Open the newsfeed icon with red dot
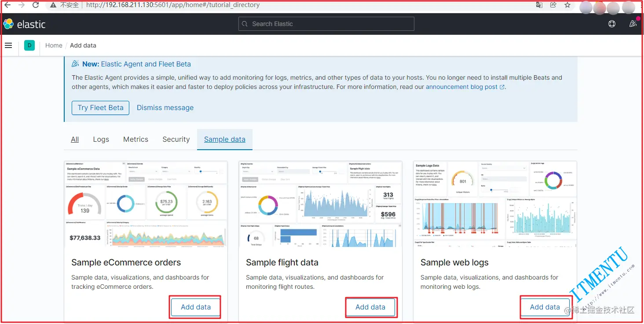The image size is (644, 324). 633,24
